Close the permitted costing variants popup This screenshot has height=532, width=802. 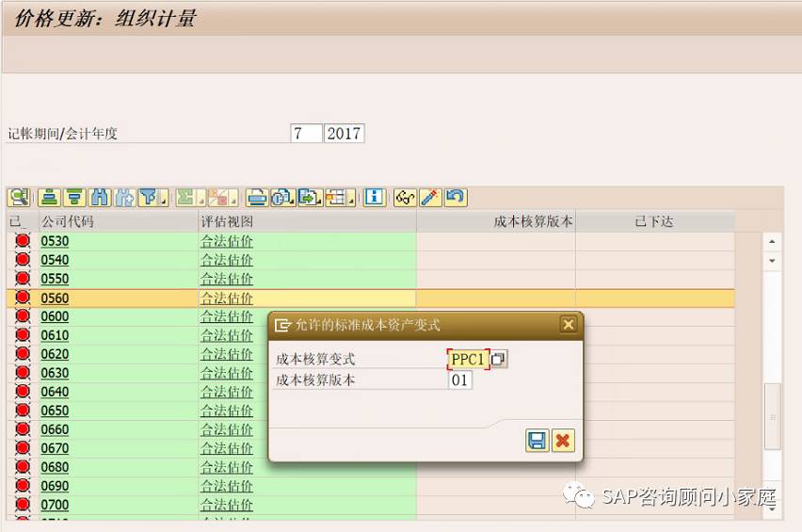(x=569, y=324)
